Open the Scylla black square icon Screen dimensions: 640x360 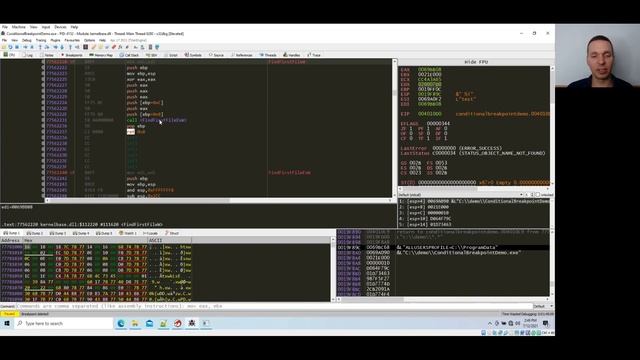click(x=85, y=47)
